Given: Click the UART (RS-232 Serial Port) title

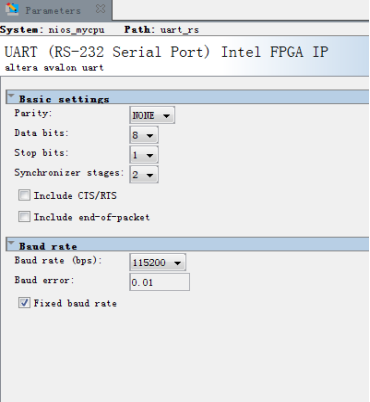Looking at the screenshot, I should (166, 52).
